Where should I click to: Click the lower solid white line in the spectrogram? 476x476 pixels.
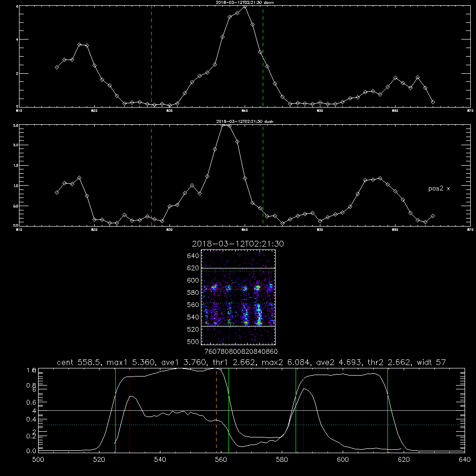[x=238, y=326]
